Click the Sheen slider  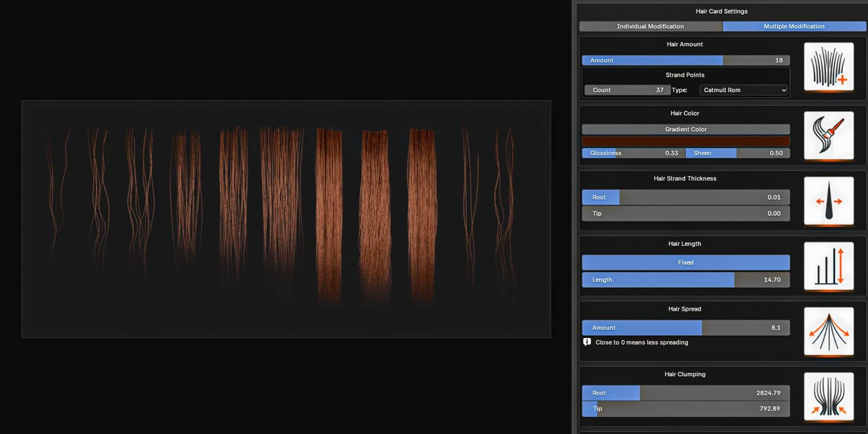[738, 153]
